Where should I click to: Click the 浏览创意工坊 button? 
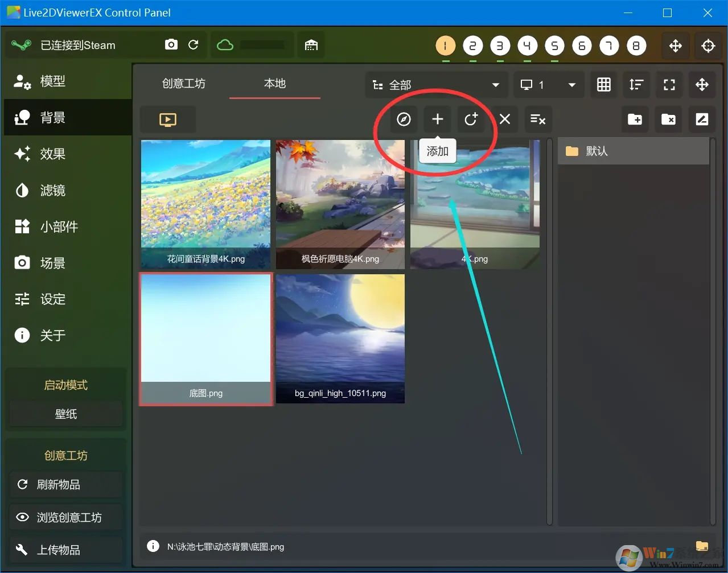point(65,517)
